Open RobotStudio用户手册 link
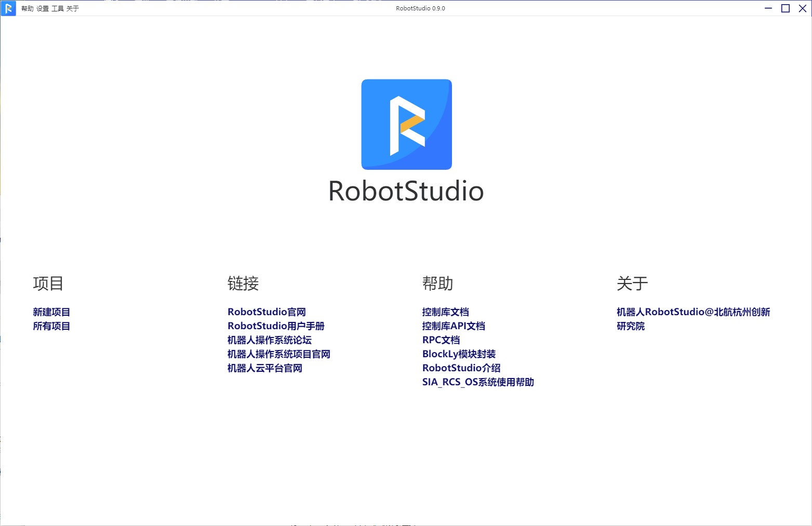Viewport: 812px width, 526px height. (x=276, y=326)
